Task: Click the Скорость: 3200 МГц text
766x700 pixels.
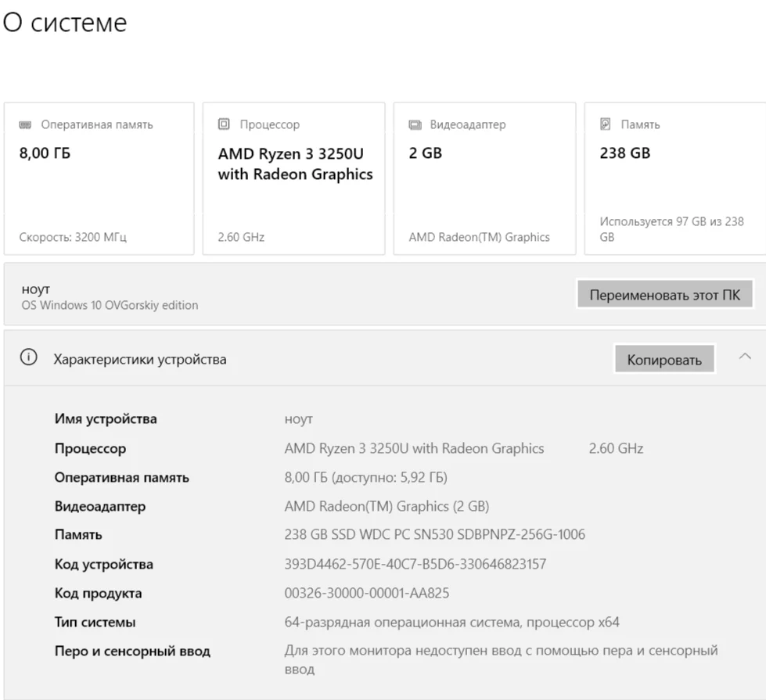Action: (73, 238)
